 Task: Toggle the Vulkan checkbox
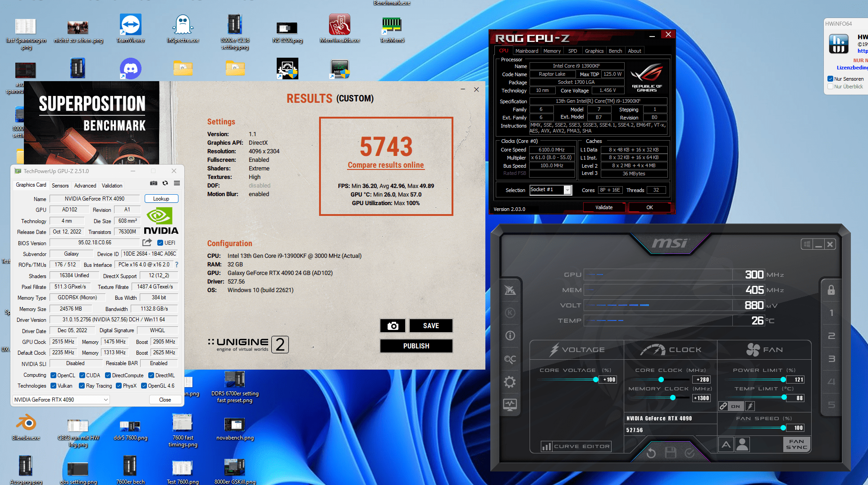coord(53,385)
